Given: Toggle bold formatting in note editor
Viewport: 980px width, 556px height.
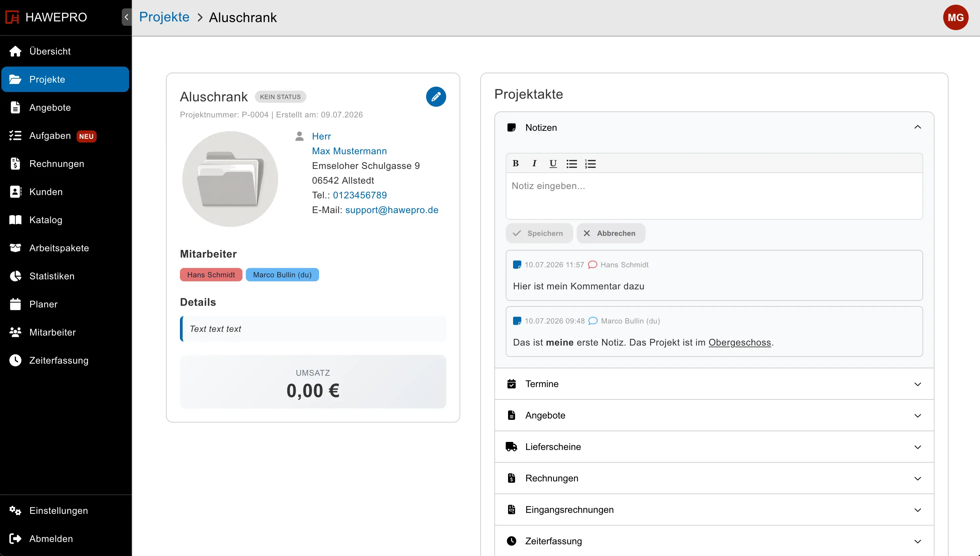Looking at the screenshot, I should 515,164.
